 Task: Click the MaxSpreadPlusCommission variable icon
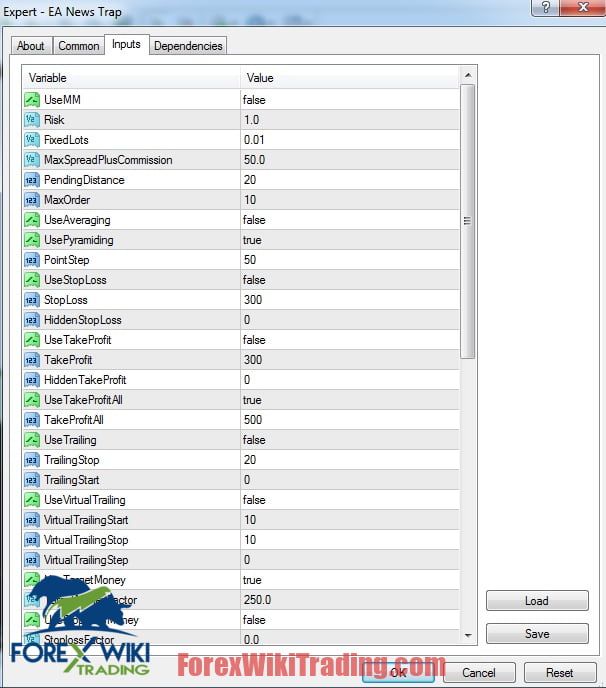[32, 160]
